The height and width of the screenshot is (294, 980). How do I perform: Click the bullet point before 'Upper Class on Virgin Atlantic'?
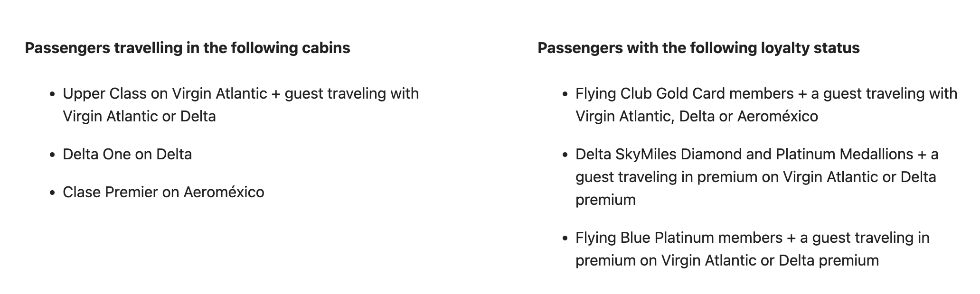[53, 94]
